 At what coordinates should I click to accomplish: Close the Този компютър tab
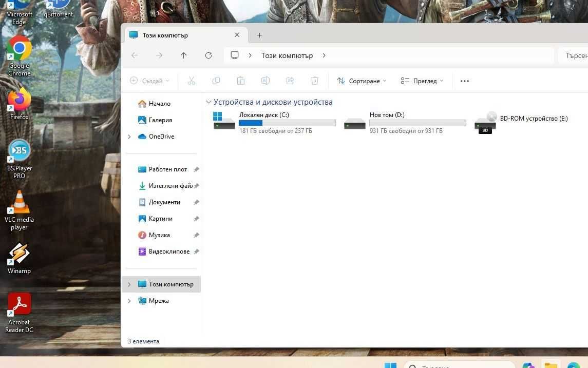coord(237,35)
